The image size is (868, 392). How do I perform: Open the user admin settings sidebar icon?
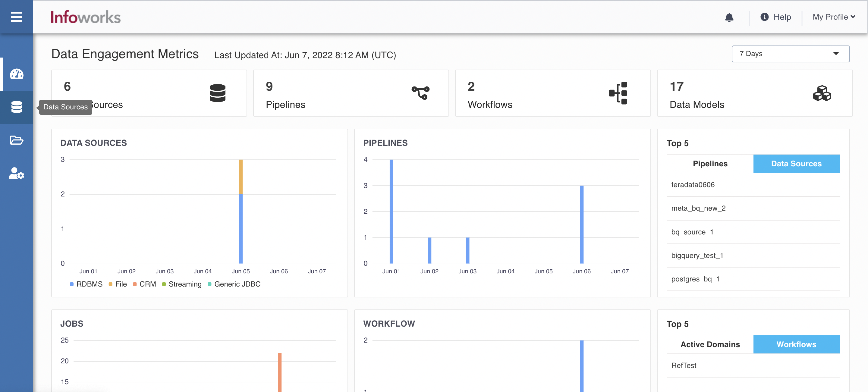coord(17,174)
